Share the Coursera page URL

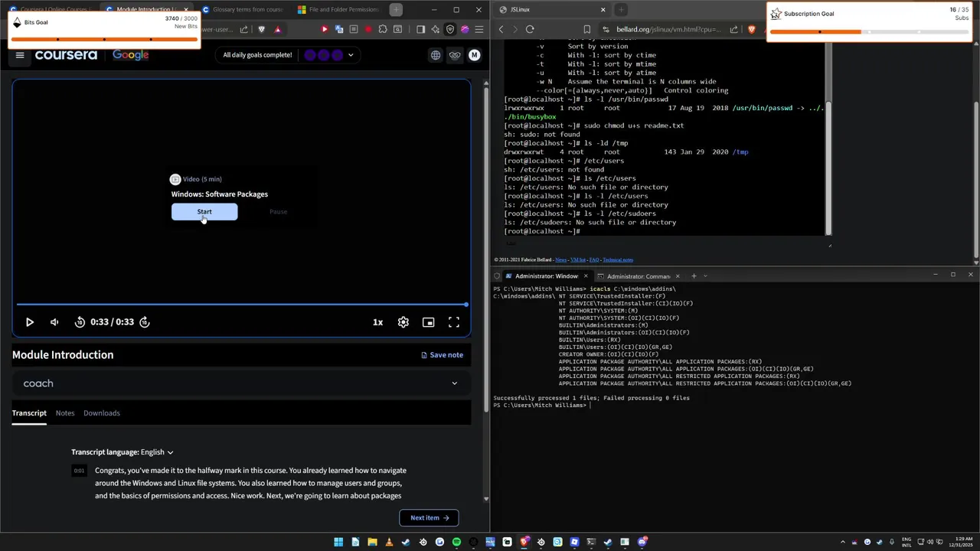coord(243,30)
